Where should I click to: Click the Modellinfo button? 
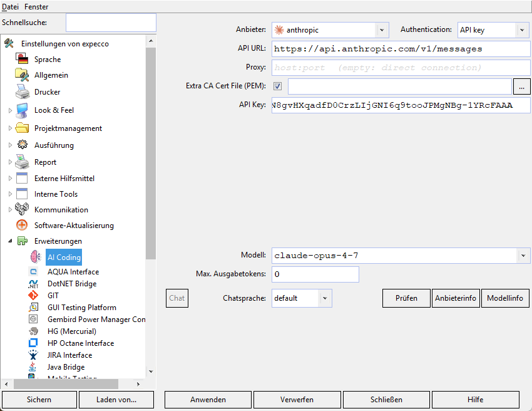pos(505,298)
